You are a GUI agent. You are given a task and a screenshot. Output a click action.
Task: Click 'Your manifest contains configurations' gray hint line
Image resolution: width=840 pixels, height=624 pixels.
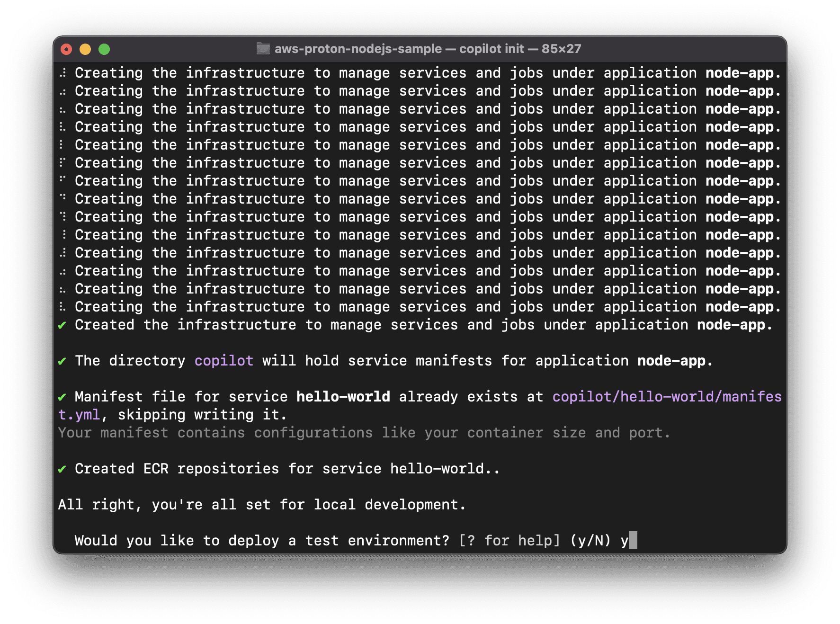coord(364,432)
